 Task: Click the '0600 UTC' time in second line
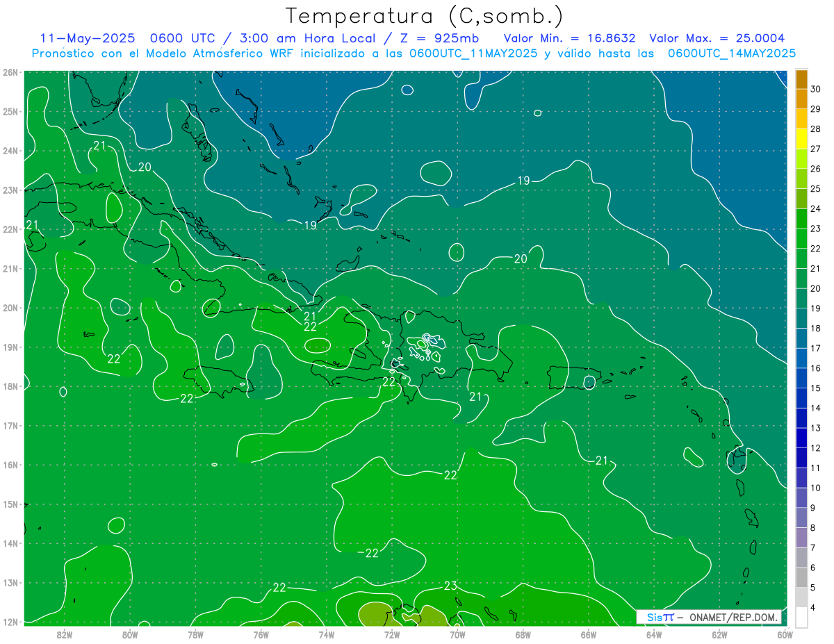pos(181,38)
